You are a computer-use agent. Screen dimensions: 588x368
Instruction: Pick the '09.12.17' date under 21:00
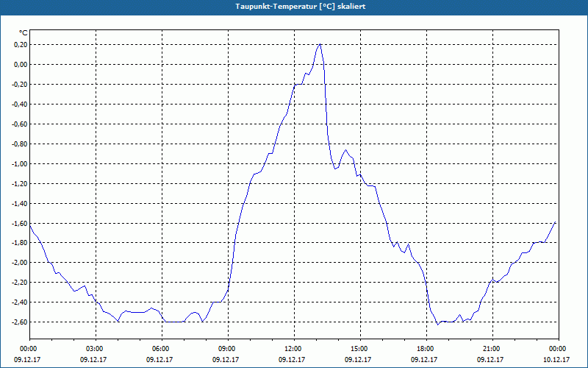(x=490, y=359)
